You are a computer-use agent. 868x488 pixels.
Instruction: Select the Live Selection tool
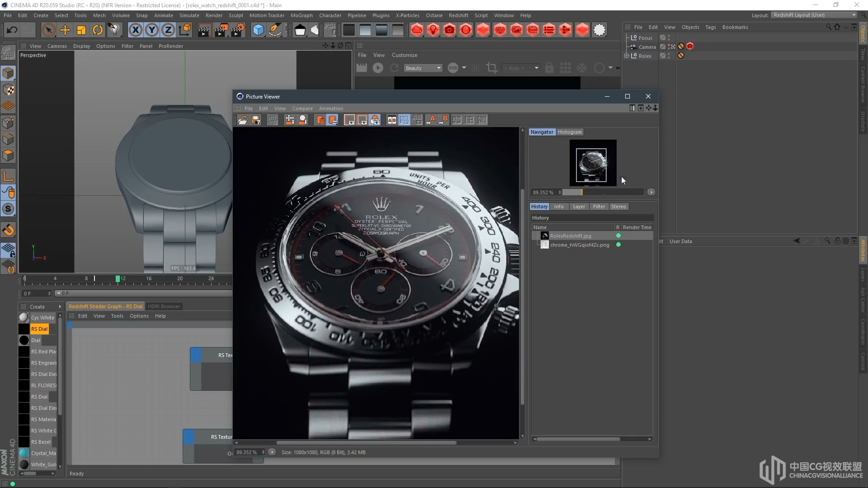(x=48, y=30)
